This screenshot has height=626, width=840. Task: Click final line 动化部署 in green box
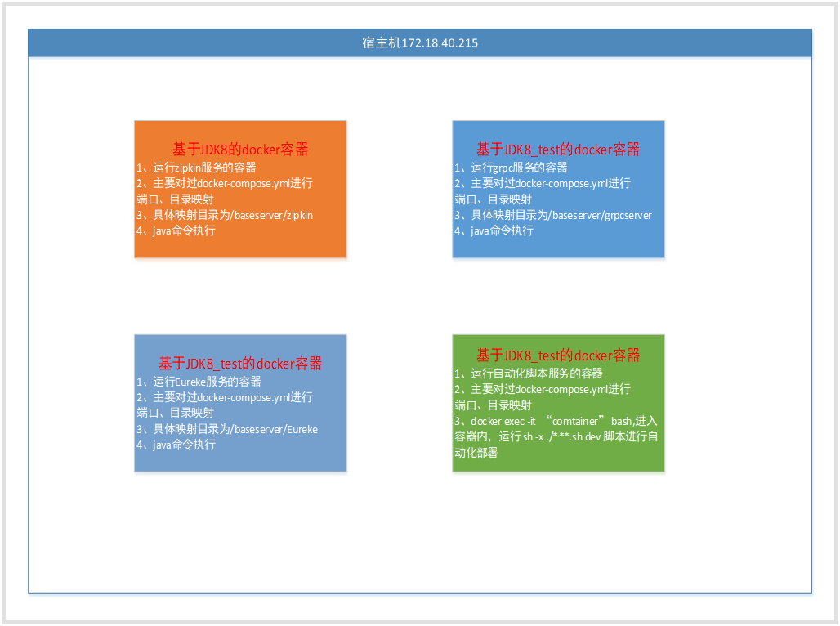[476, 453]
